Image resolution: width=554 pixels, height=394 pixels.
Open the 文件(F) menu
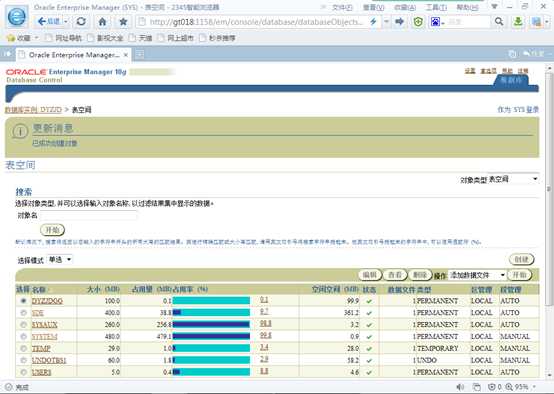point(342,7)
